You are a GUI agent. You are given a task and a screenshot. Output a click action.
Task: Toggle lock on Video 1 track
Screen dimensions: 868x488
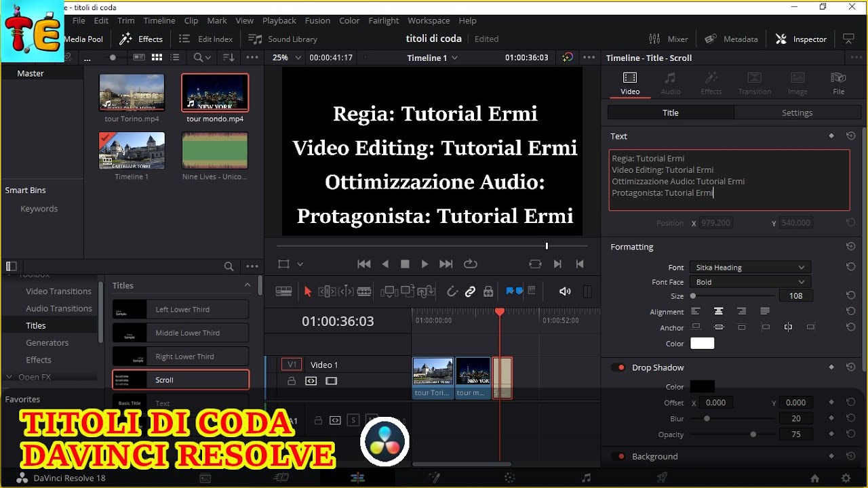[292, 381]
